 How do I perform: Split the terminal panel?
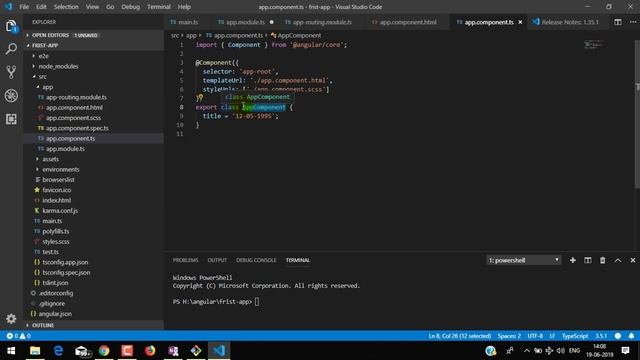pos(588,260)
